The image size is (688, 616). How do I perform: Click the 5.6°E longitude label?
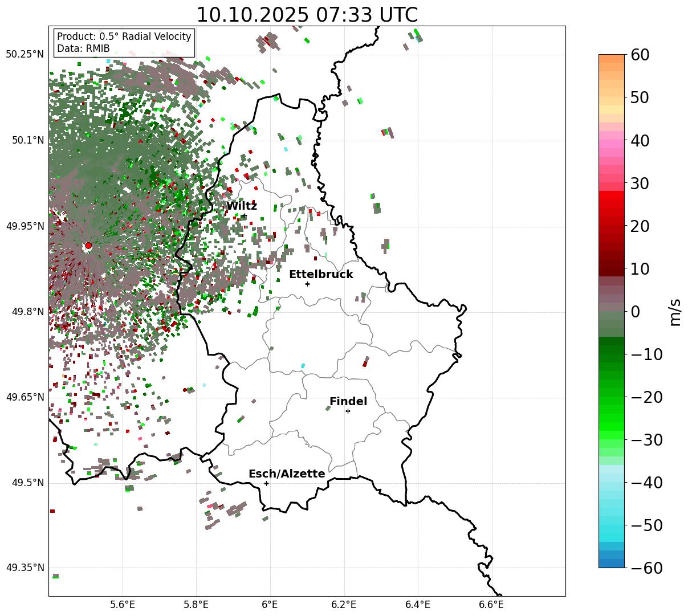click(123, 605)
